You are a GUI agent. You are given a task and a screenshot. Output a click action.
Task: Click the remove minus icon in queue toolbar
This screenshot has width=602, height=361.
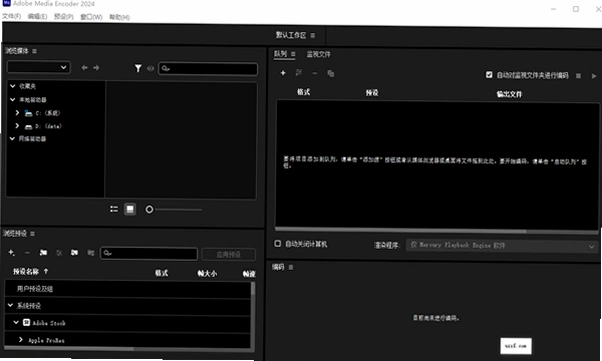tap(314, 73)
